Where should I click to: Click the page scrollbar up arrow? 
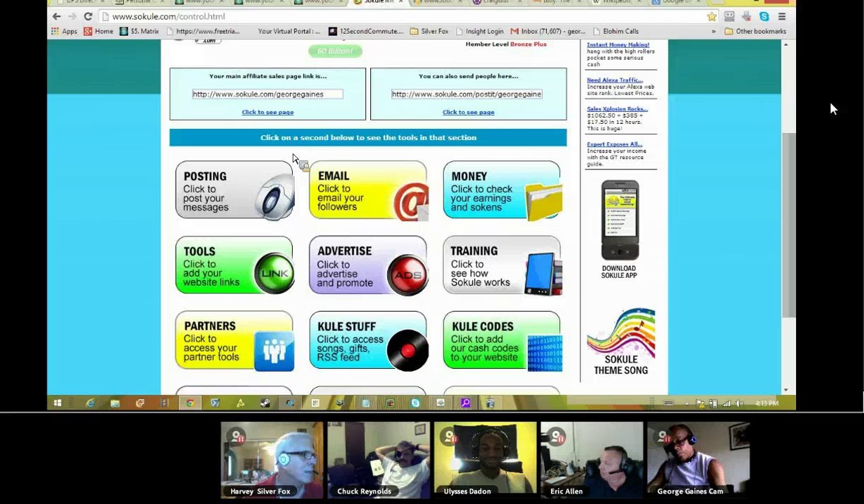(x=786, y=45)
